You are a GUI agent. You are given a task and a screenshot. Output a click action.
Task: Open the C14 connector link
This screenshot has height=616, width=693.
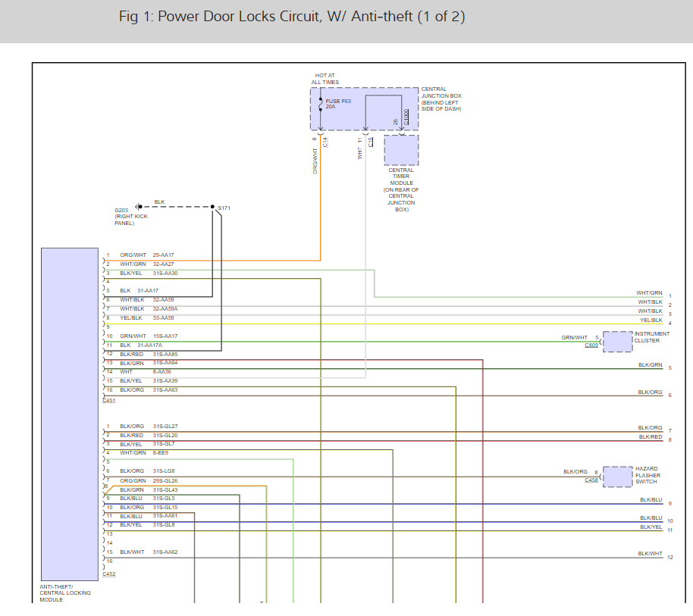(325, 141)
